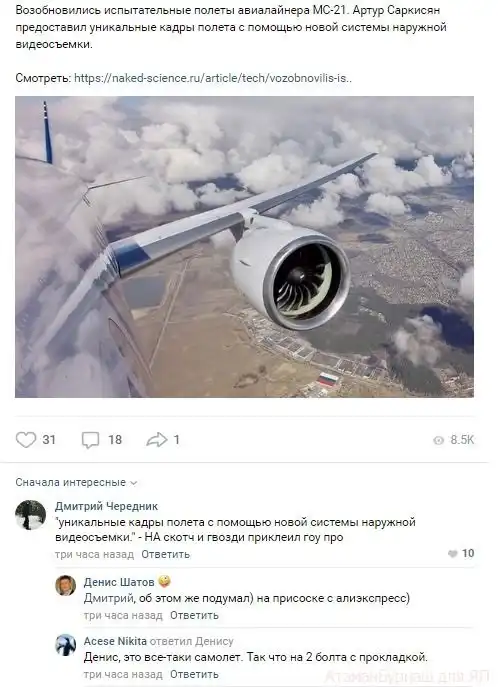Open Дмитрий Чередник's profile name
The image size is (498, 687).
106,506
